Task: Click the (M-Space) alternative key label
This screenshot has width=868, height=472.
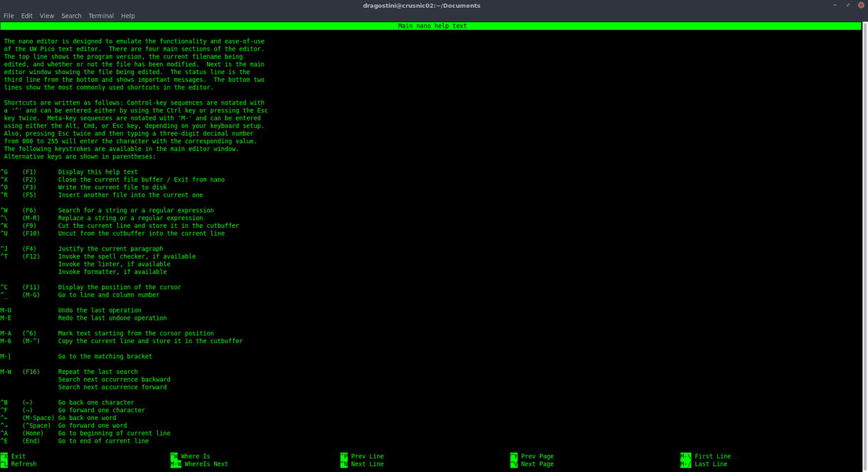Action: (38, 419)
